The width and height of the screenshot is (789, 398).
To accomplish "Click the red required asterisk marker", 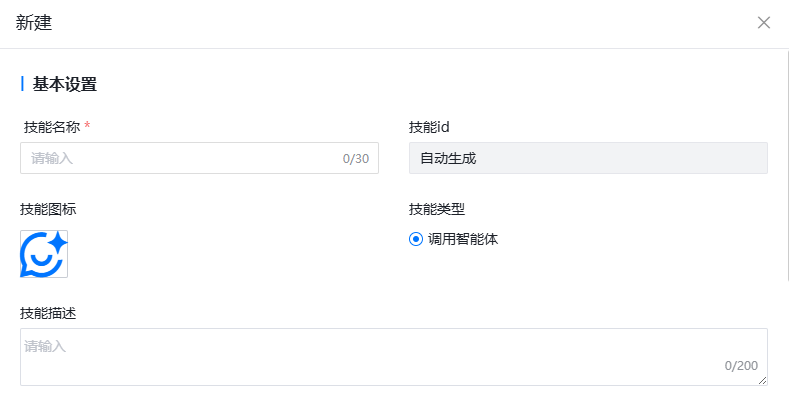I will tap(88, 125).
